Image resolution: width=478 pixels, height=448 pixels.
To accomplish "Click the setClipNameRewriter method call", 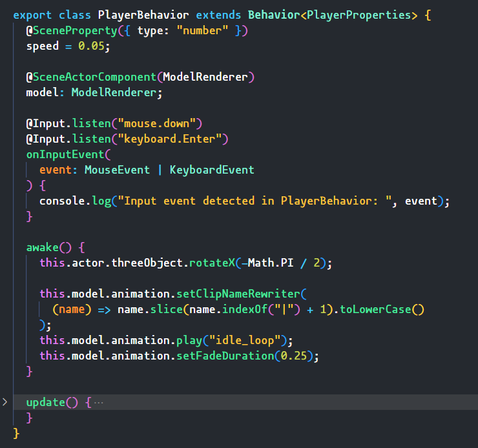I will click(x=238, y=294).
